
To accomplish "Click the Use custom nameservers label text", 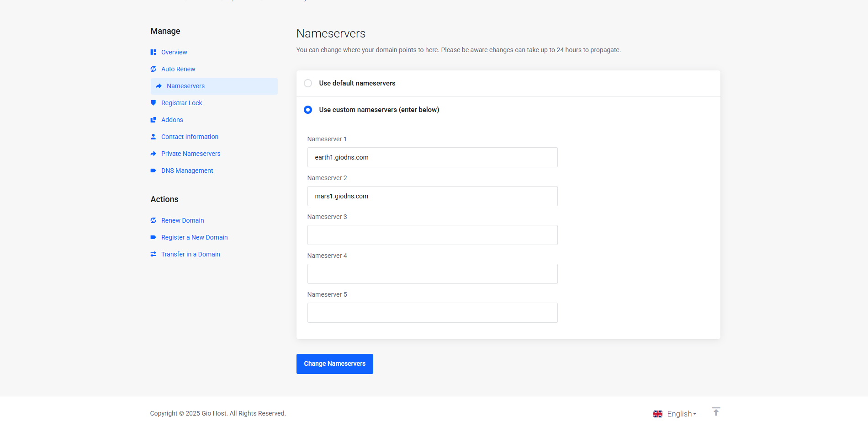I will tap(379, 110).
